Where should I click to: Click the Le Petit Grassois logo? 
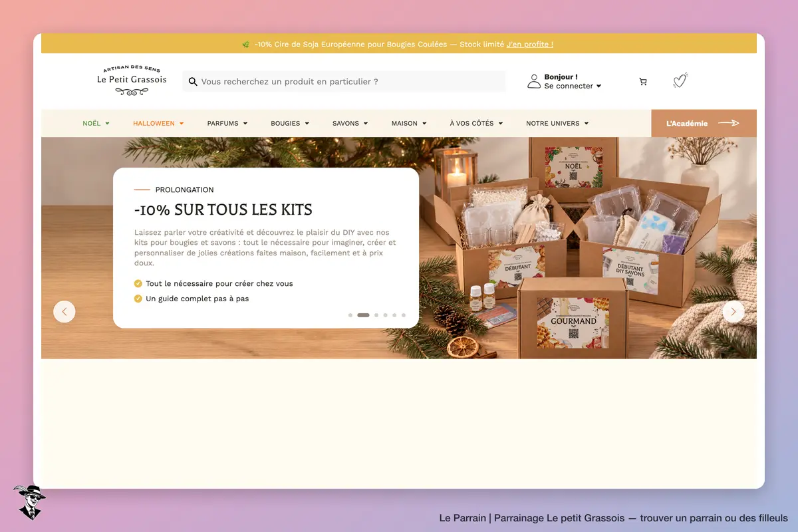[x=132, y=81]
